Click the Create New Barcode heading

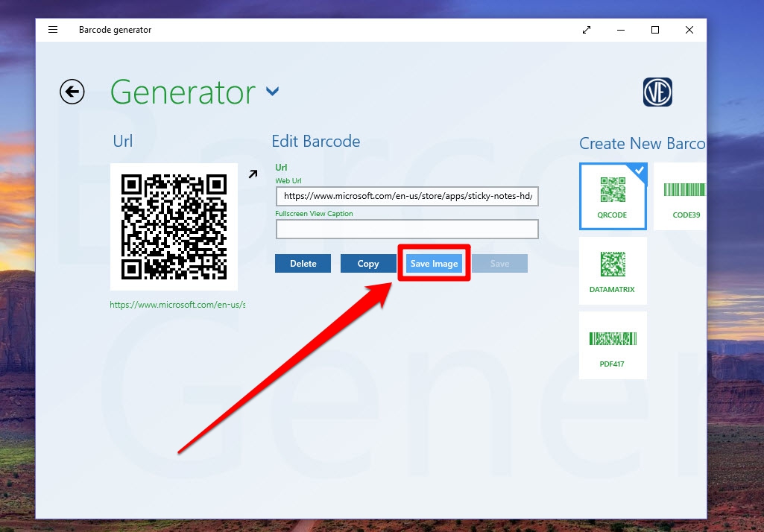[643, 143]
